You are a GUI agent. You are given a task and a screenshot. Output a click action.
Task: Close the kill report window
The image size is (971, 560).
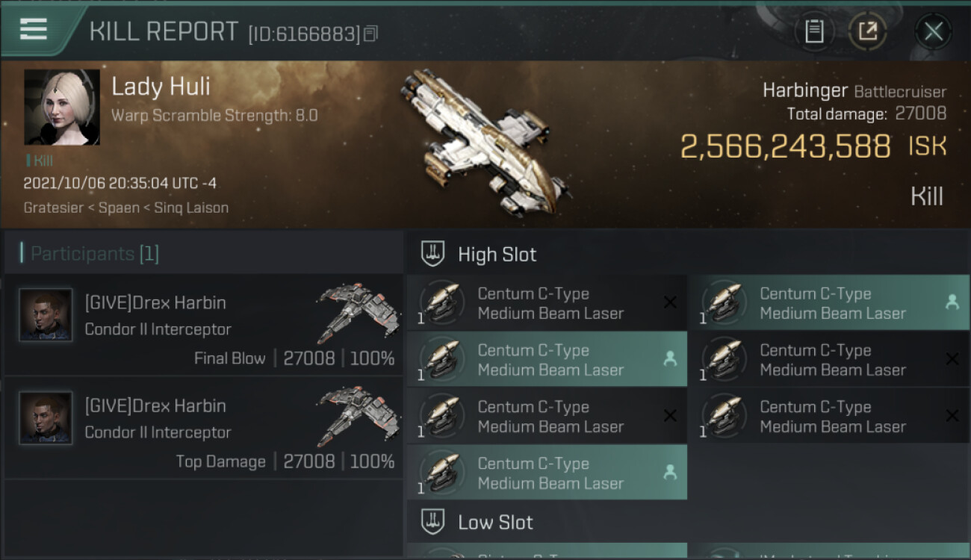933,31
